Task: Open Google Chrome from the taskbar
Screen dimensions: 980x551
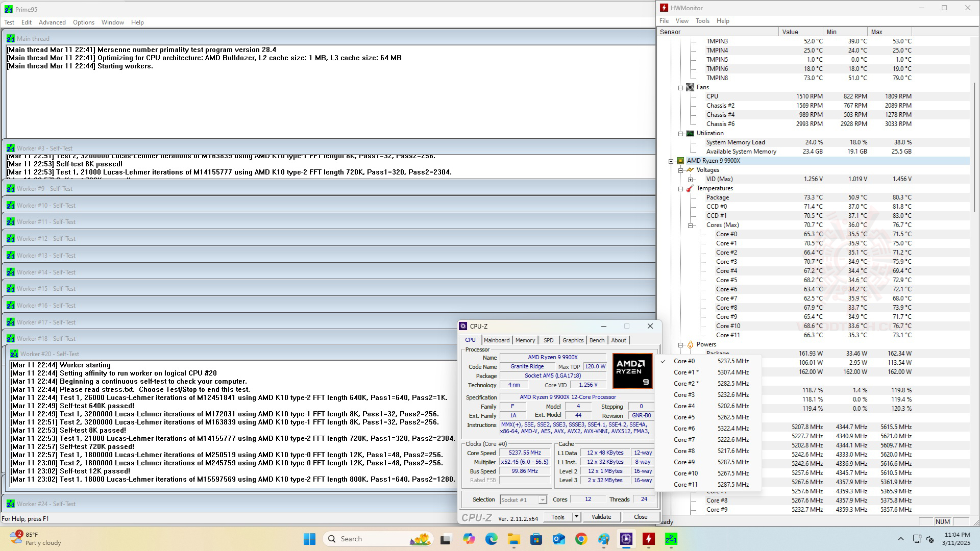Action: [x=581, y=539]
